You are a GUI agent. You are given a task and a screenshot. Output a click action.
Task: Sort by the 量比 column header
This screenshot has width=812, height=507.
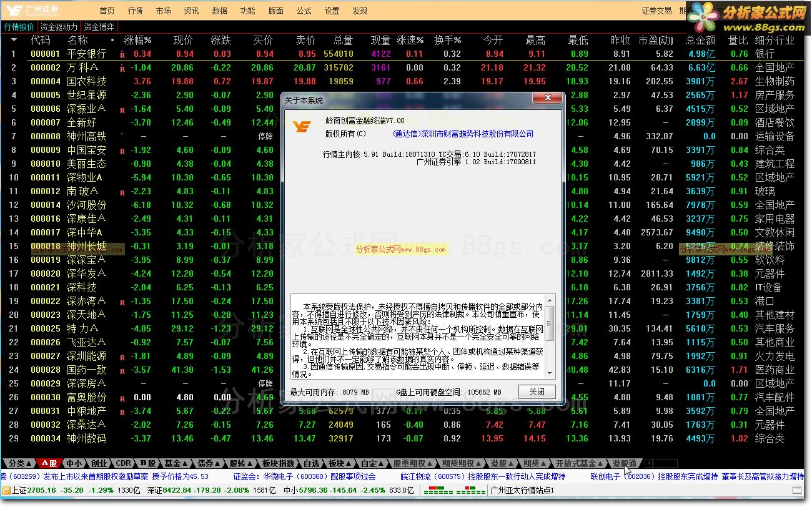click(738, 40)
